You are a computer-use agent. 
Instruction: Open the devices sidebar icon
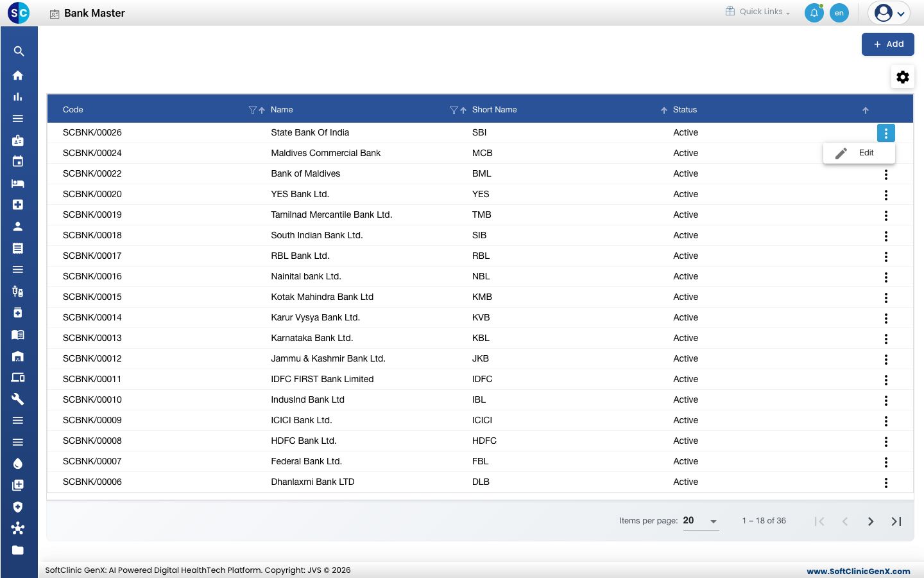pyautogui.click(x=18, y=378)
